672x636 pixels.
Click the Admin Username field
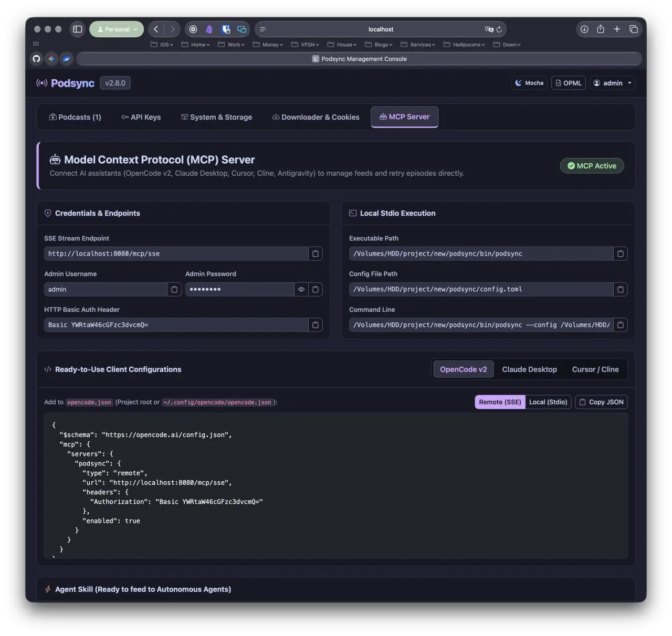click(x=106, y=289)
